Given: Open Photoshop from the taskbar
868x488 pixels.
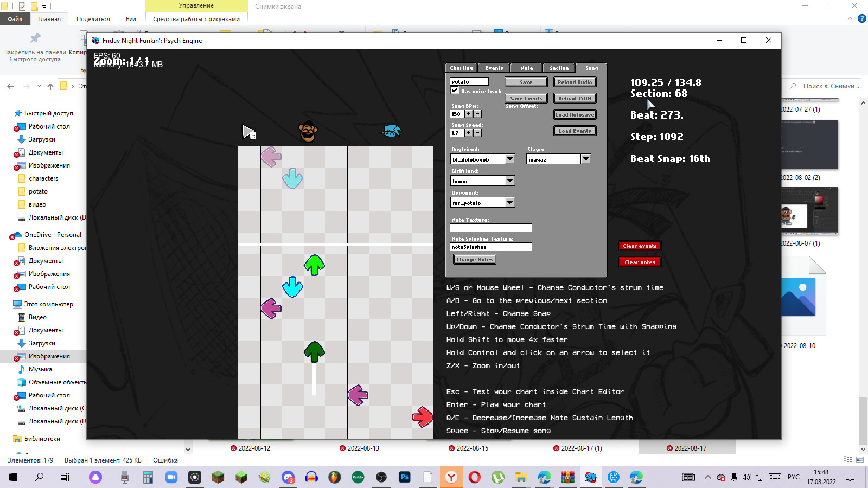Looking at the screenshot, I should coord(405,477).
